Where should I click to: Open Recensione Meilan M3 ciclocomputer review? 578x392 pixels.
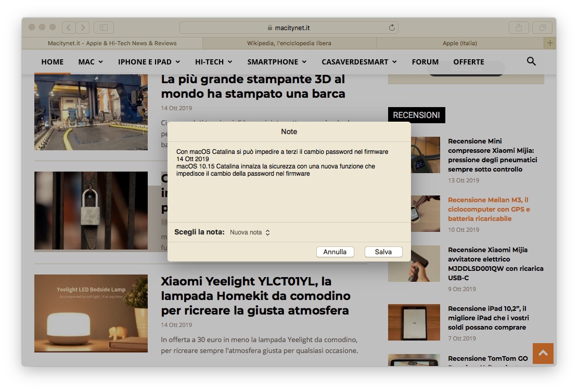(489, 210)
